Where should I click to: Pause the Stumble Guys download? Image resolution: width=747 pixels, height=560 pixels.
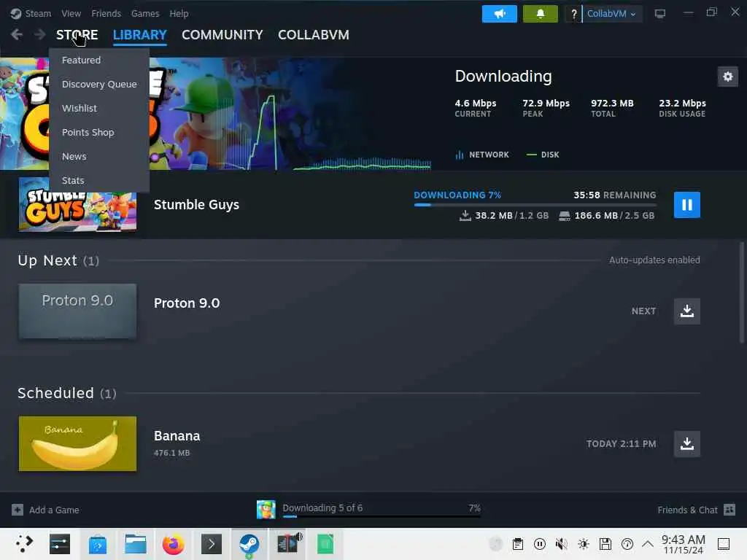[x=687, y=205]
